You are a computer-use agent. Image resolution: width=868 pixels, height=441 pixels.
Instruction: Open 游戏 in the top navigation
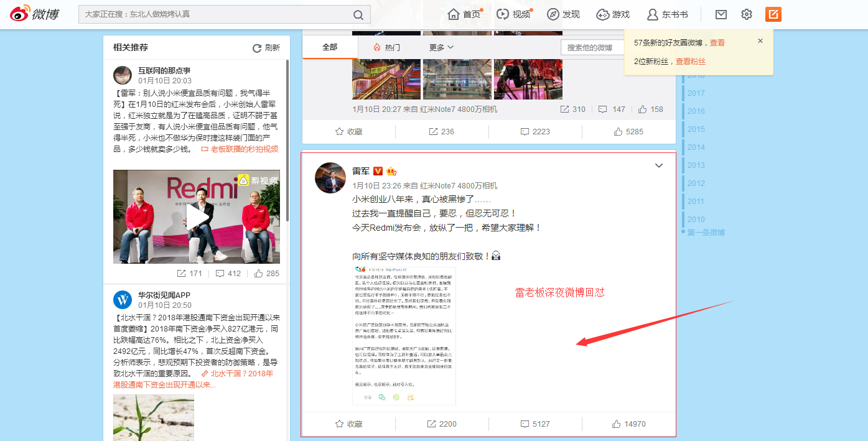(613, 14)
